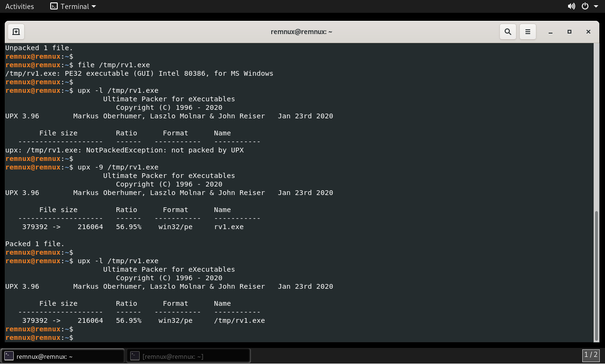This screenshot has width=605, height=364.
Task: Click the second taskbar terminal icon
Action: tap(135, 356)
